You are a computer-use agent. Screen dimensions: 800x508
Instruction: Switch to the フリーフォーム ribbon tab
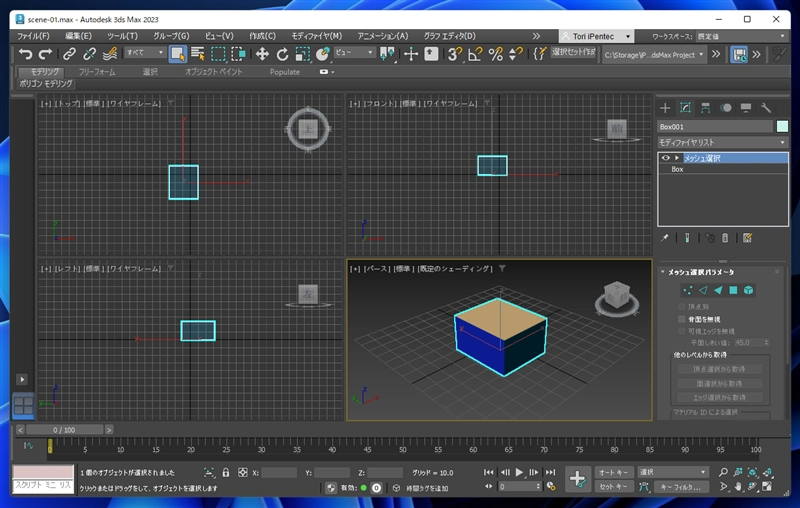pos(97,72)
